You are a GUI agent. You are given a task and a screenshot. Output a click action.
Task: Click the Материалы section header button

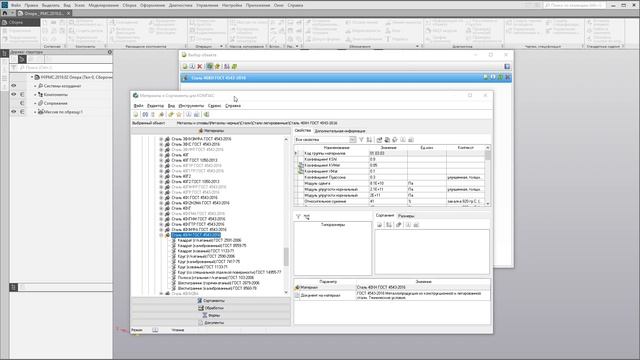[x=211, y=131]
